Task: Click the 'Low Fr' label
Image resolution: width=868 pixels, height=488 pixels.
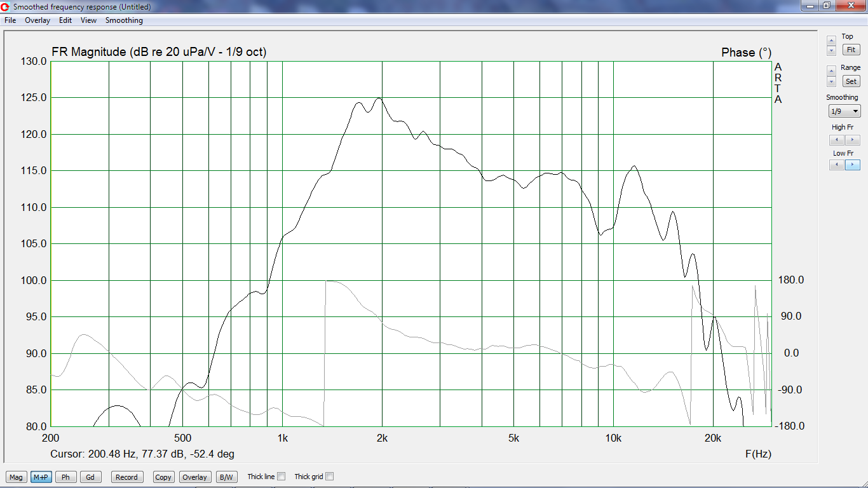Action: tap(843, 153)
